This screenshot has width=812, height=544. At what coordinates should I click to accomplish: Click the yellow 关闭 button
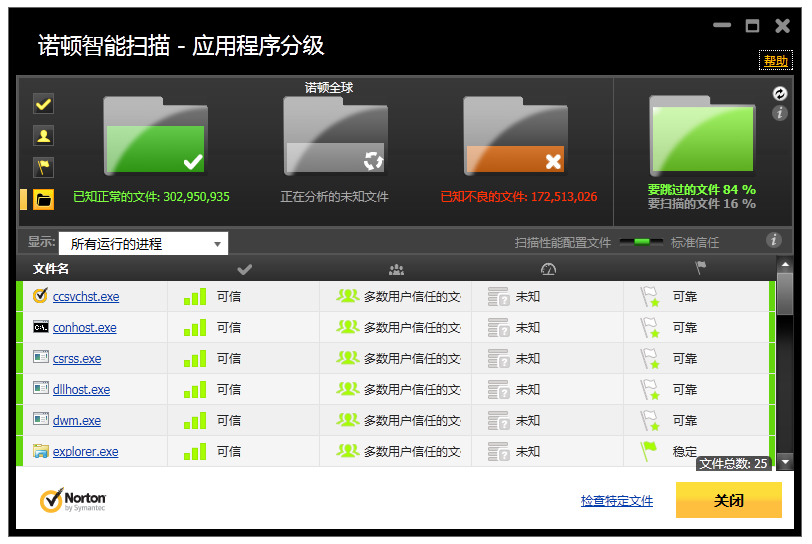coord(729,500)
